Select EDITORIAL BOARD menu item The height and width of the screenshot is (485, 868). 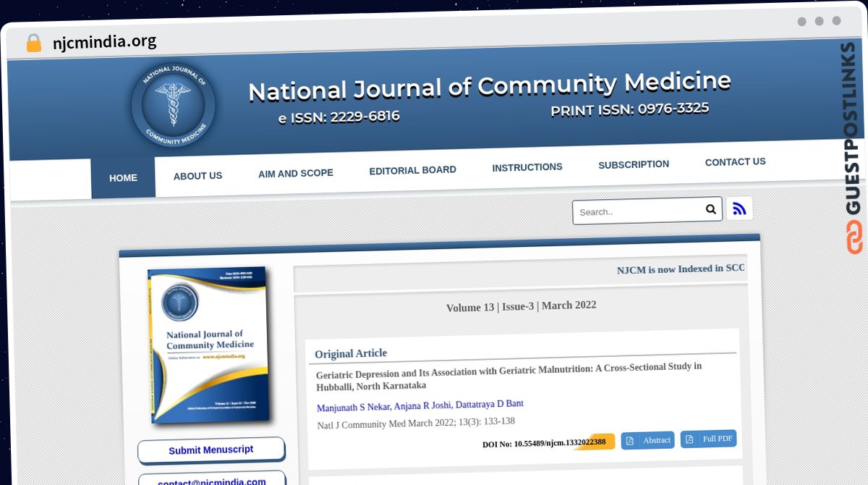412,170
